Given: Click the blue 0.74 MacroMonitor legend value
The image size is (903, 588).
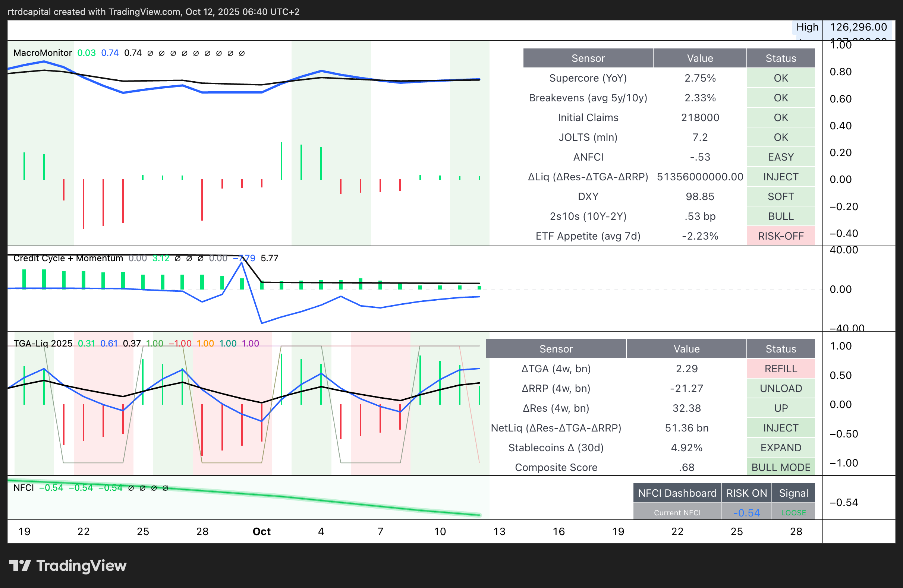Looking at the screenshot, I should click(110, 53).
